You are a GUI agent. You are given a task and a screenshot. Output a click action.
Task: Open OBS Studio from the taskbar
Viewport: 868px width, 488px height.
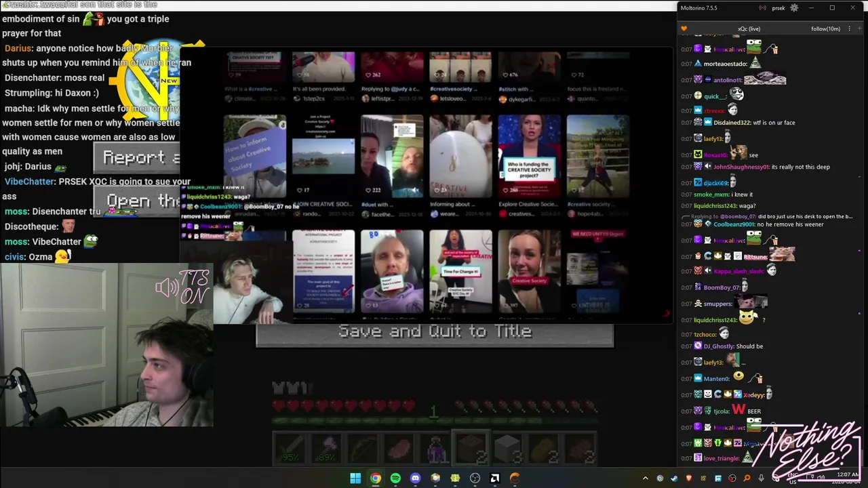click(x=475, y=479)
